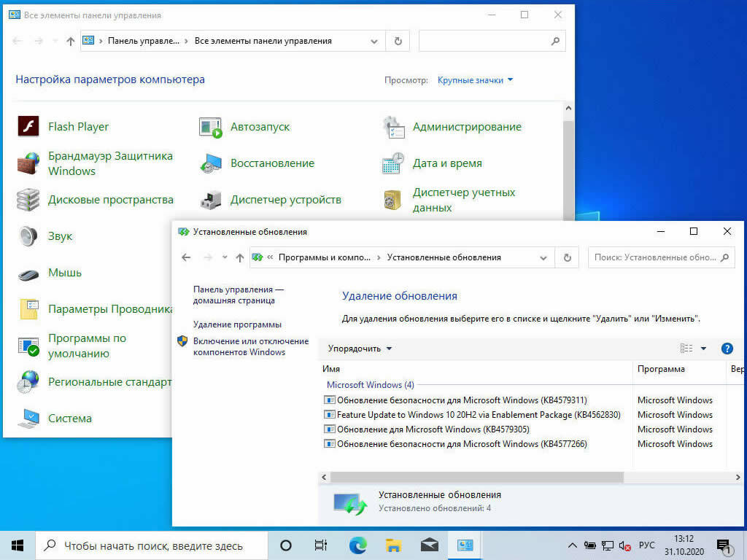This screenshot has height=560, width=747.
Task: Select security update KB4577266 row
Action: [455, 444]
